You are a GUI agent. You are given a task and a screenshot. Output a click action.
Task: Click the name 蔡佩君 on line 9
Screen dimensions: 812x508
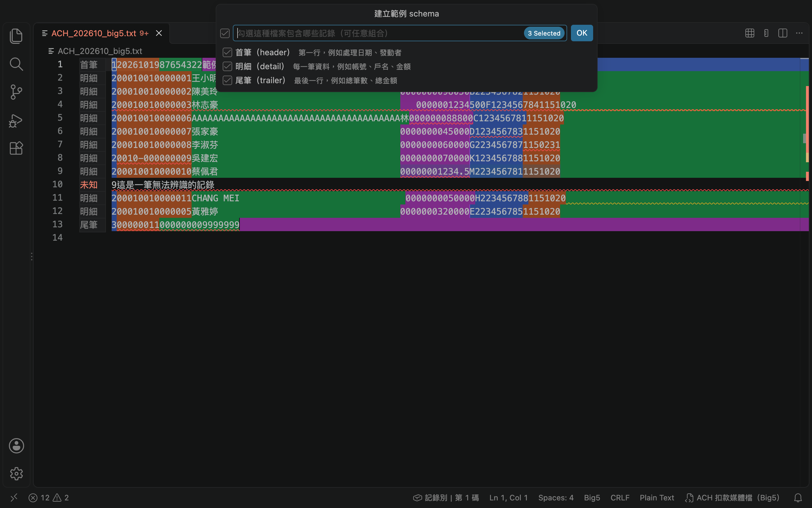click(x=205, y=171)
